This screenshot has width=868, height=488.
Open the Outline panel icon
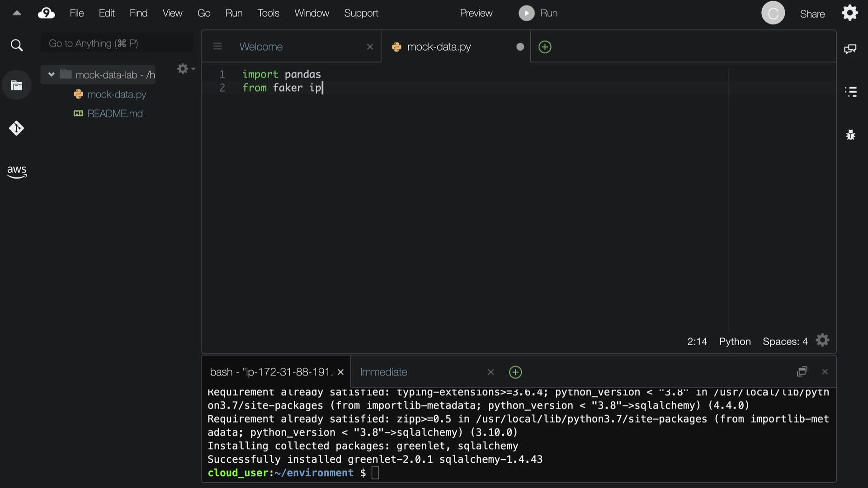[x=850, y=92]
